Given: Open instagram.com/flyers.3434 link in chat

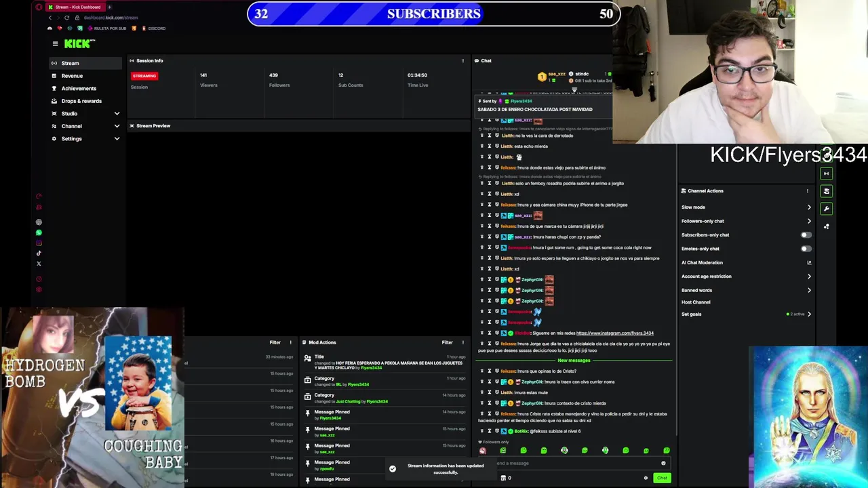Looking at the screenshot, I should tap(614, 333).
